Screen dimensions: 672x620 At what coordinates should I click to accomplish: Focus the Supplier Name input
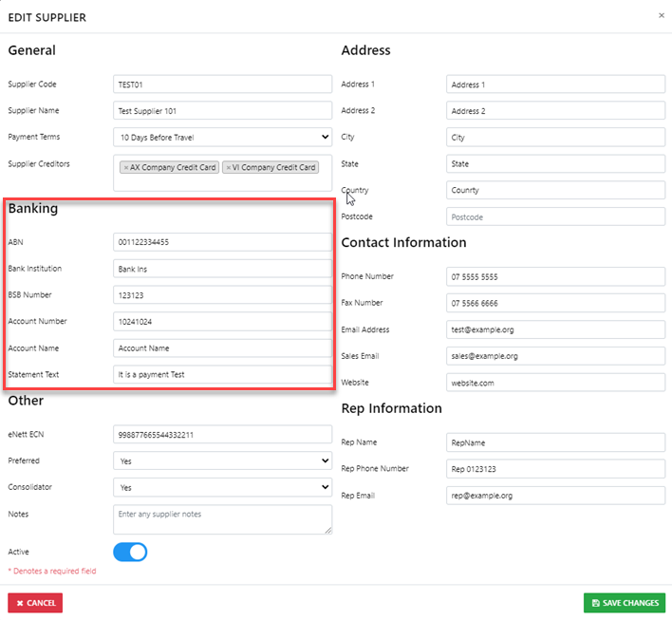222,110
